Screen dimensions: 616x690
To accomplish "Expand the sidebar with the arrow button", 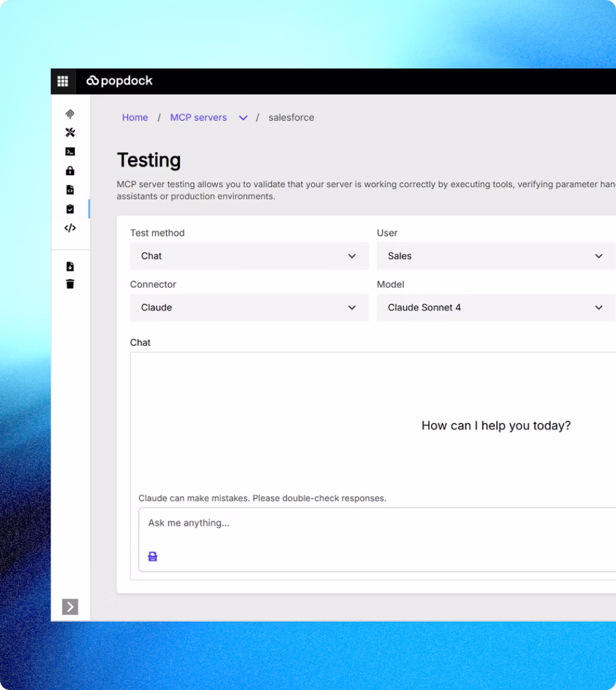I will click(x=70, y=607).
